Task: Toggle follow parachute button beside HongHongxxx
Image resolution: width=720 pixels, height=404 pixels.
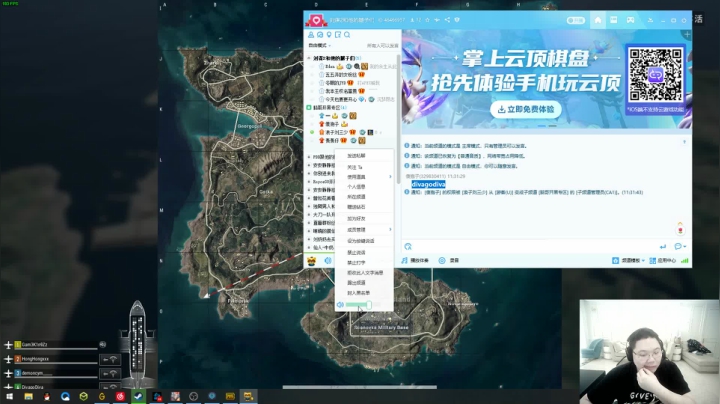Action: coord(109,359)
